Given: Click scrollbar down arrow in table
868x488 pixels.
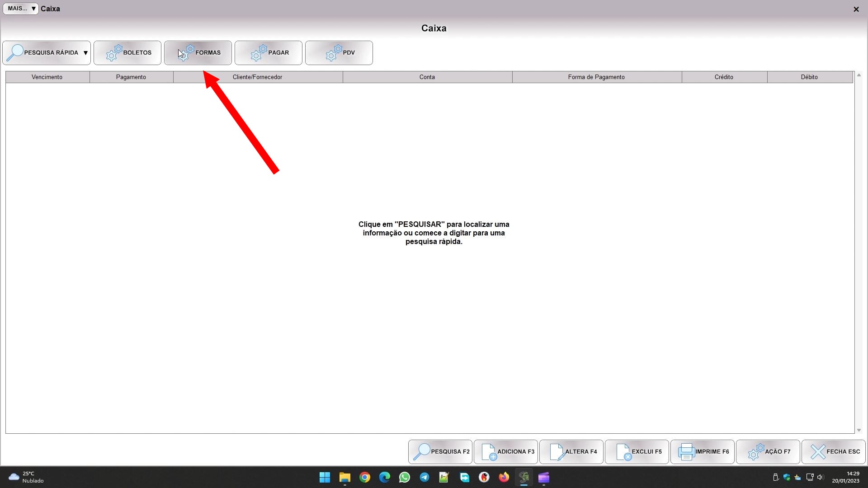Looking at the screenshot, I should point(859,430).
